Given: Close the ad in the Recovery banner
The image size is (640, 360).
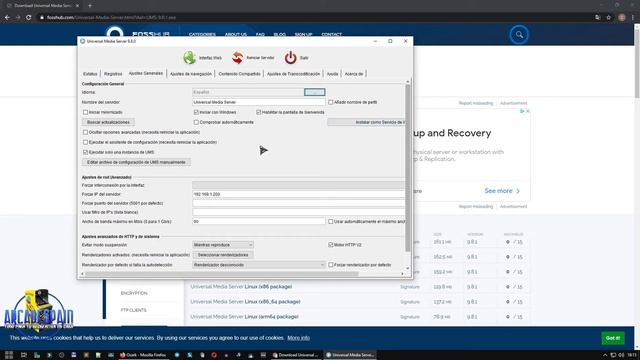Looking at the screenshot, I should tap(527, 111).
